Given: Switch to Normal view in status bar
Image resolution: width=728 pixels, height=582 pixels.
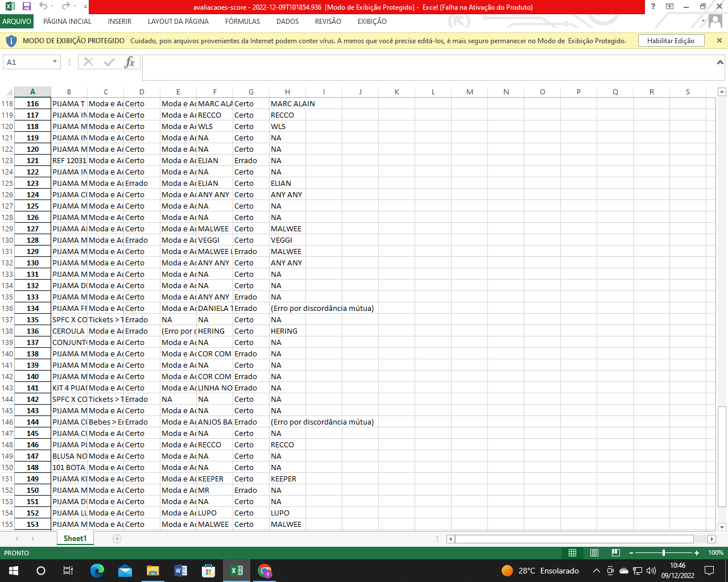Looking at the screenshot, I should click(573, 552).
